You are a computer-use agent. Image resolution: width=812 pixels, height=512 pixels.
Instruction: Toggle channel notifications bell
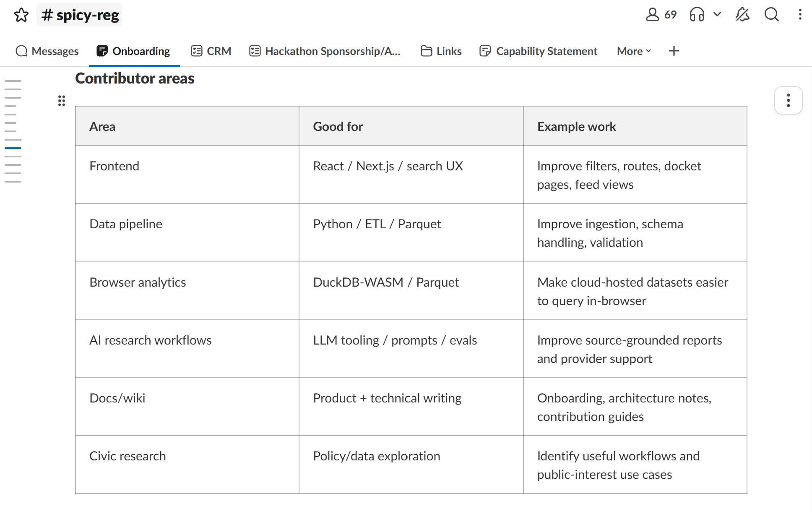coord(742,15)
